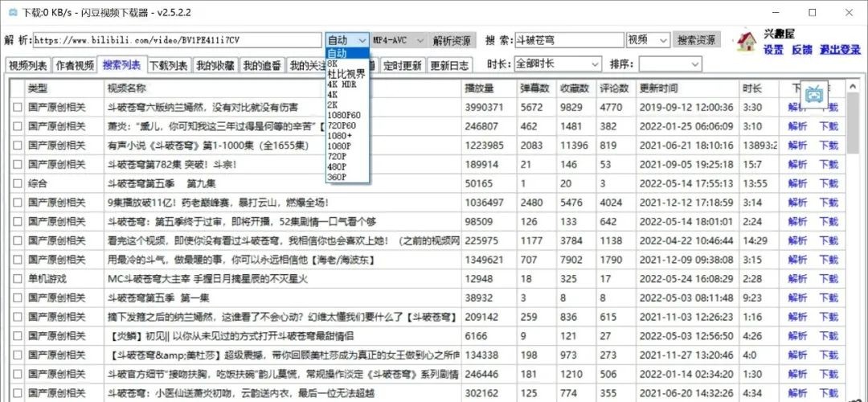Switch to the 下载列表 tab
Image resolution: width=868 pixels, height=402 pixels.
click(x=169, y=65)
